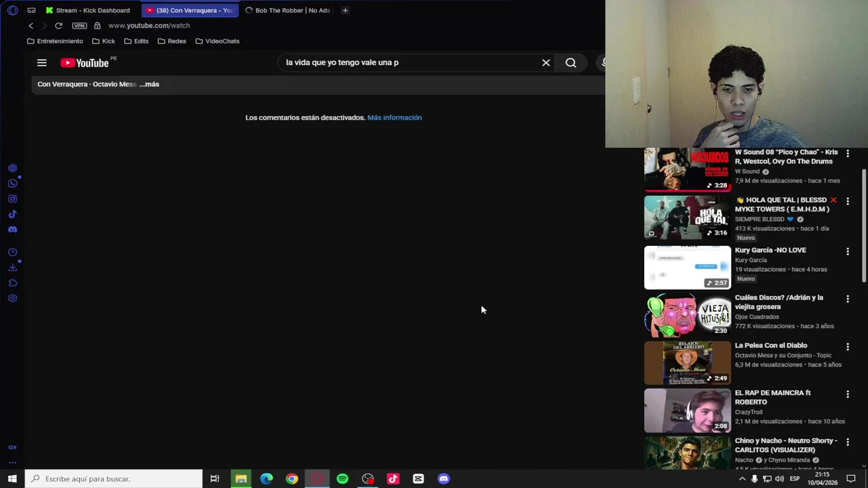Click the padlock site info icon
The image size is (868, 488).
(x=97, y=26)
